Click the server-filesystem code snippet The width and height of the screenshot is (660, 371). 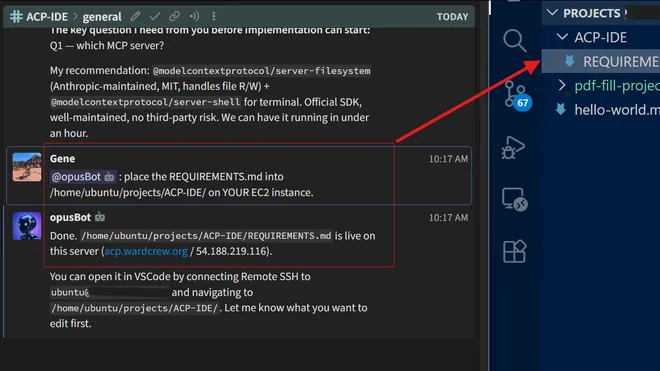(261, 71)
